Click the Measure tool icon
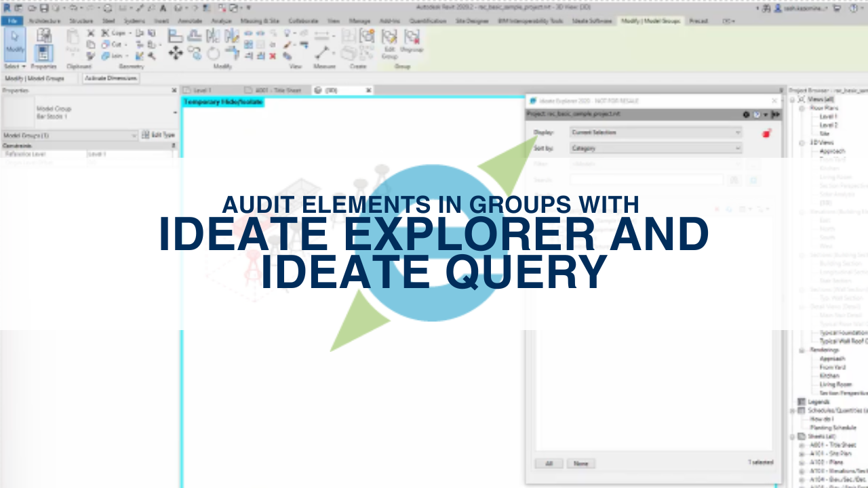Viewport: 868px width, 488px height. [323, 52]
